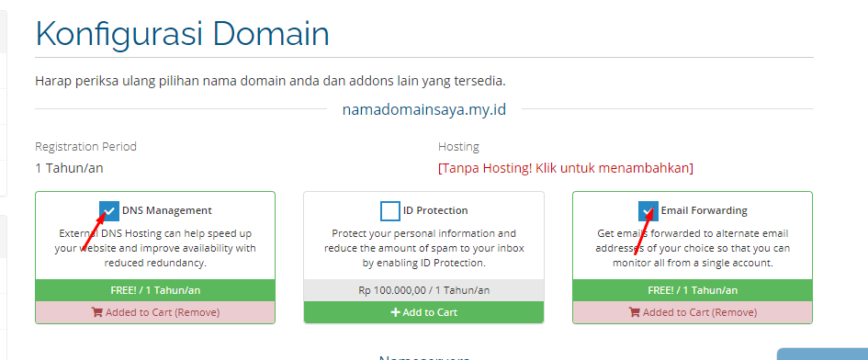This screenshot has width=868, height=360.
Task: Click cart icon under Email Forwarding
Action: pyautogui.click(x=634, y=312)
